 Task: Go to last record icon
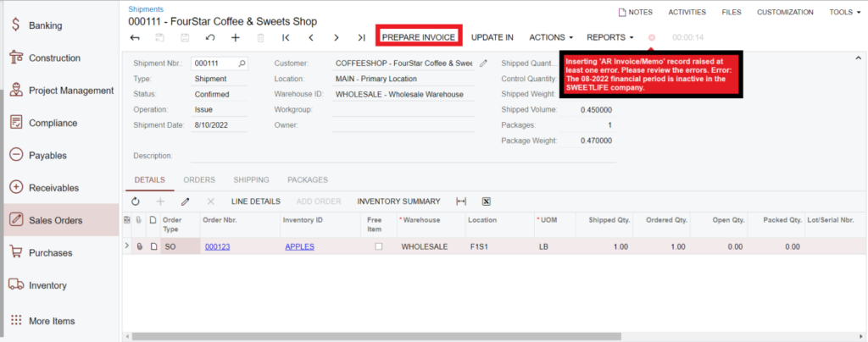361,37
